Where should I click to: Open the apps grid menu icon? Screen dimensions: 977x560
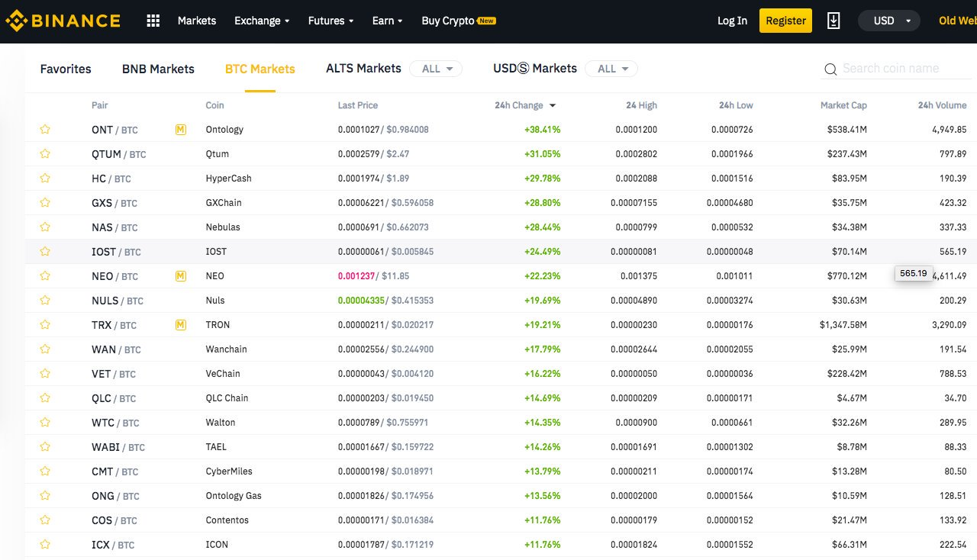[x=153, y=21]
